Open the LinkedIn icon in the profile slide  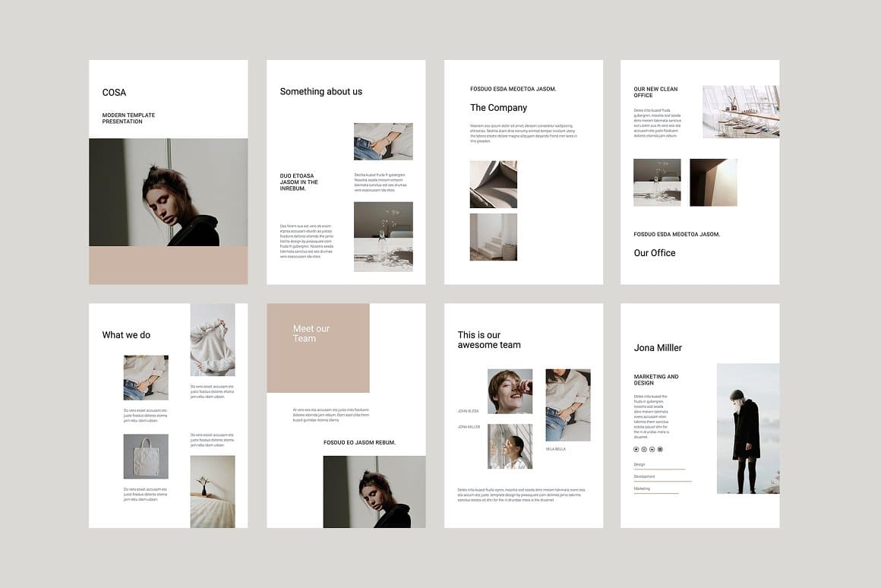[652, 449]
